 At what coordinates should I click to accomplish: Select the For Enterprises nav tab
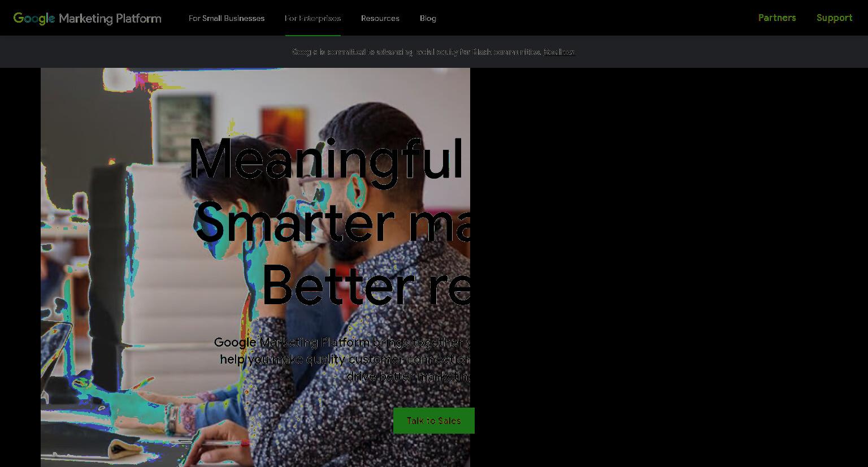click(x=313, y=18)
